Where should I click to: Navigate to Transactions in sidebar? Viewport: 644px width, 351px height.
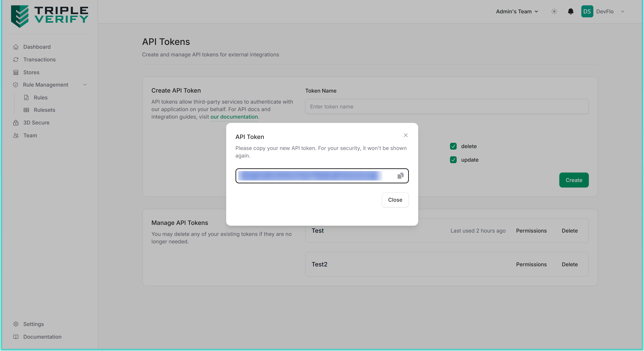pos(39,60)
